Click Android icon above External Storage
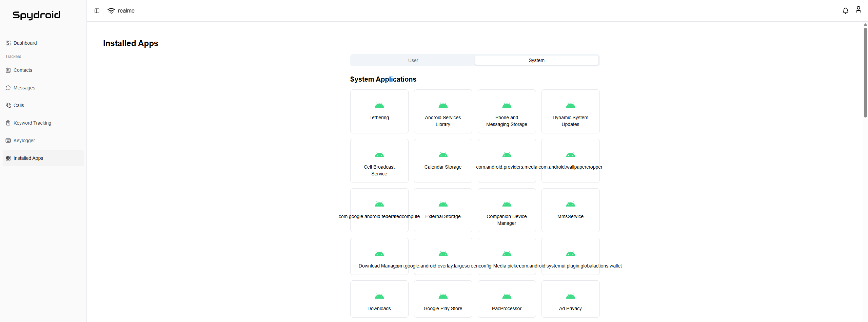 (x=443, y=204)
